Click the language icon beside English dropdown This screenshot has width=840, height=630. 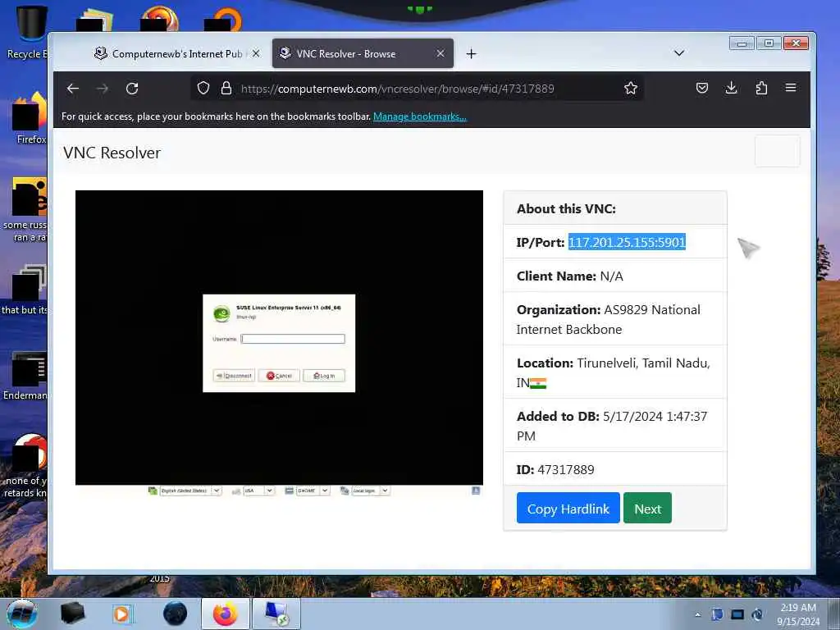click(153, 491)
